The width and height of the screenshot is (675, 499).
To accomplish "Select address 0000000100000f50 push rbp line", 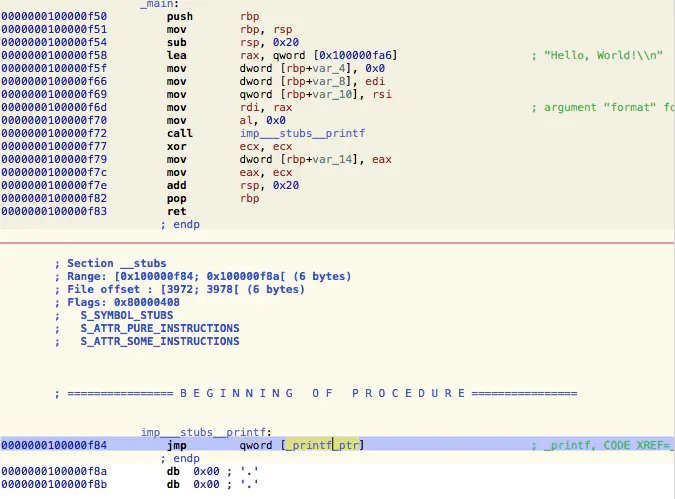I will point(130,16).
